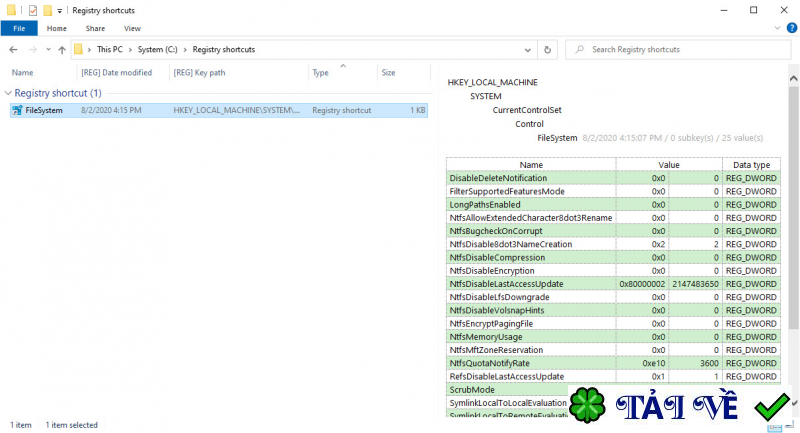Open the Share ribbon tab
This screenshot has width=800, height=433.
[x=95, y=29]
